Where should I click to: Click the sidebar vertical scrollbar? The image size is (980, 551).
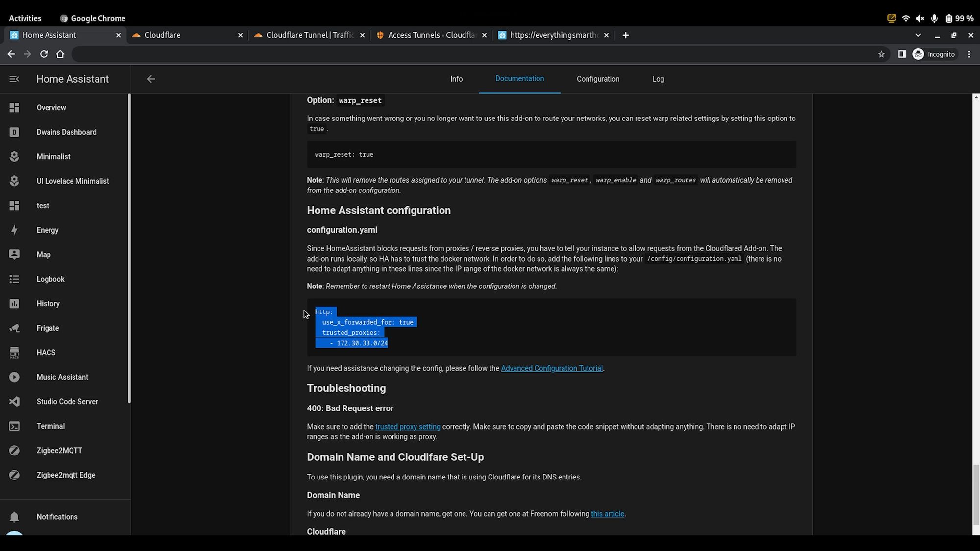coord(129,248)
